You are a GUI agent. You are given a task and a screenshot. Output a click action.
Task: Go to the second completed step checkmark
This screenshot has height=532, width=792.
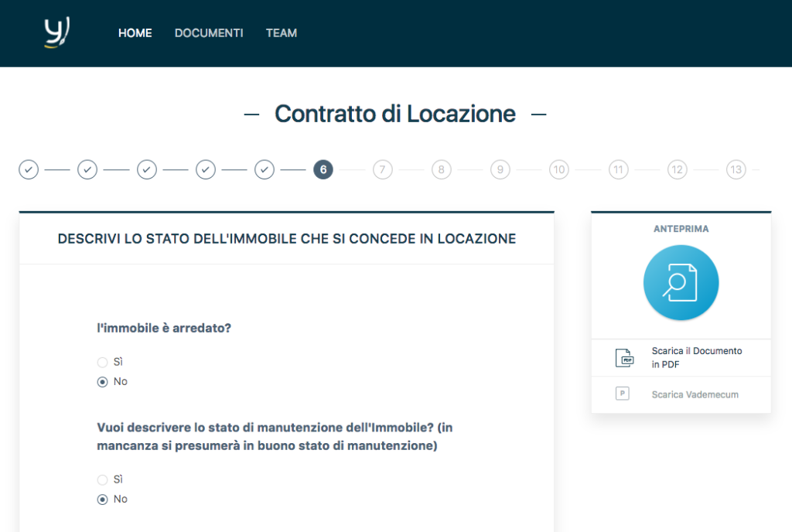(x=87, y=169)
